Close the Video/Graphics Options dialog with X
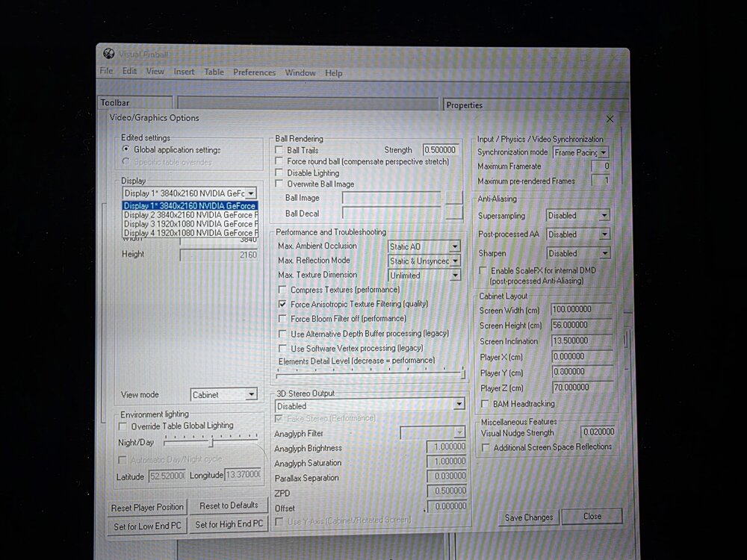This screenshot has width=747, height=560. 610,119
